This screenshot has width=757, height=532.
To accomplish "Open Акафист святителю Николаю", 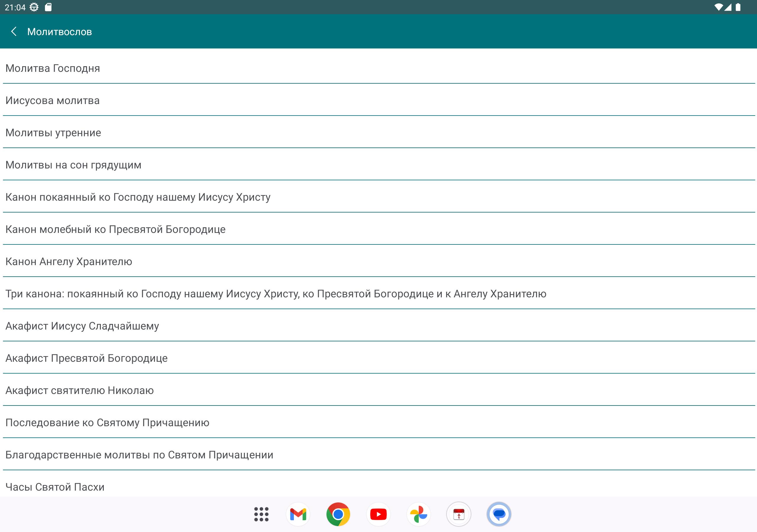I will (x=80, y=391).
